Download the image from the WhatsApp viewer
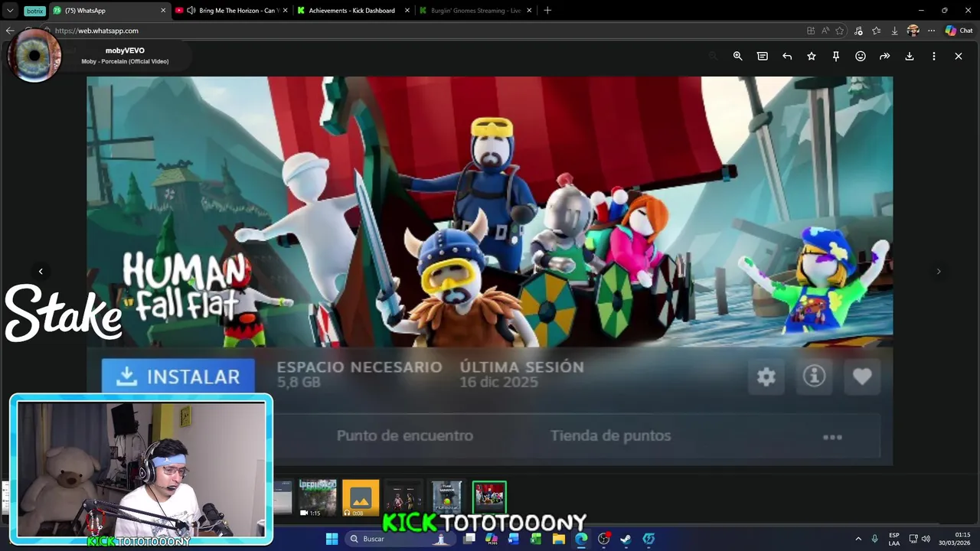Image resolution: width=980 pixels, height=551 pixels. coord(910,56)
